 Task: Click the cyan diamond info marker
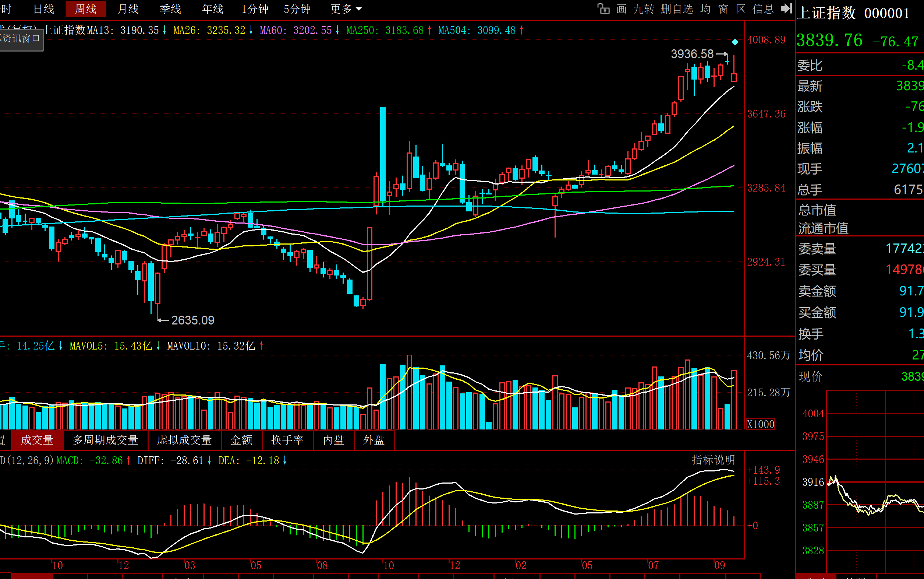735,42
